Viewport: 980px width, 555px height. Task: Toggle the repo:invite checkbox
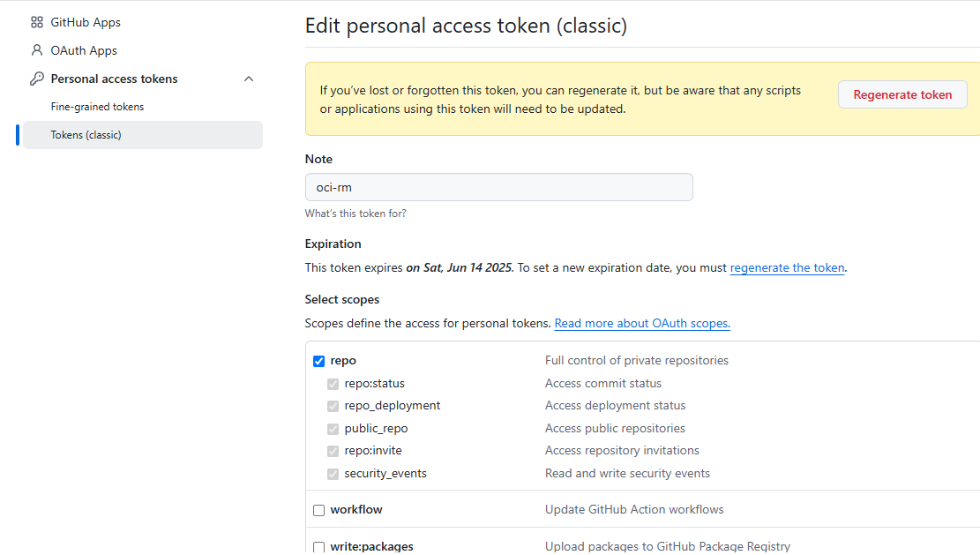click(x=333, y=451)
